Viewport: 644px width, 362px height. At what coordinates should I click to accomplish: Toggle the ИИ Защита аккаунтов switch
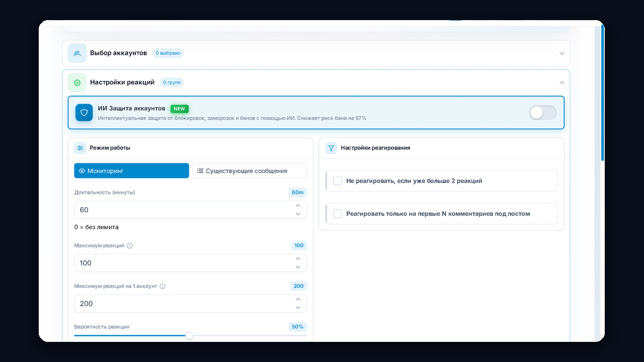543,113
